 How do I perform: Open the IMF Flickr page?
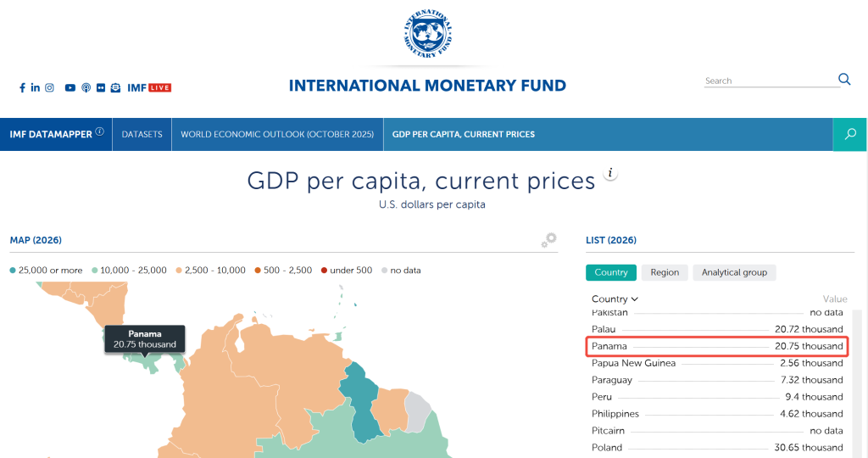point(101,87)
